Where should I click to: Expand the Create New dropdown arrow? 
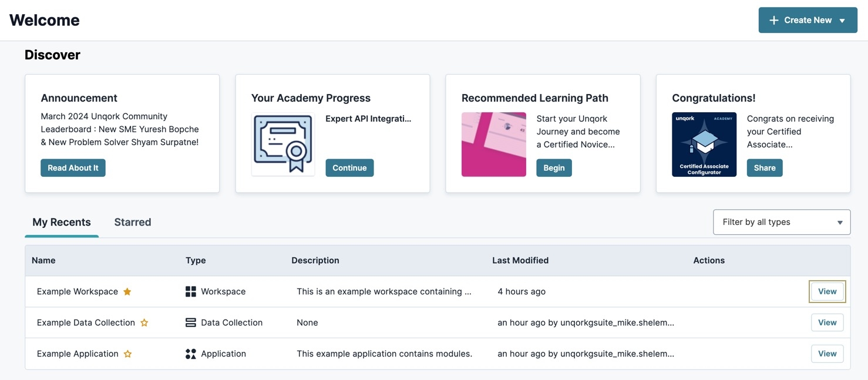[x=842, y=21]
